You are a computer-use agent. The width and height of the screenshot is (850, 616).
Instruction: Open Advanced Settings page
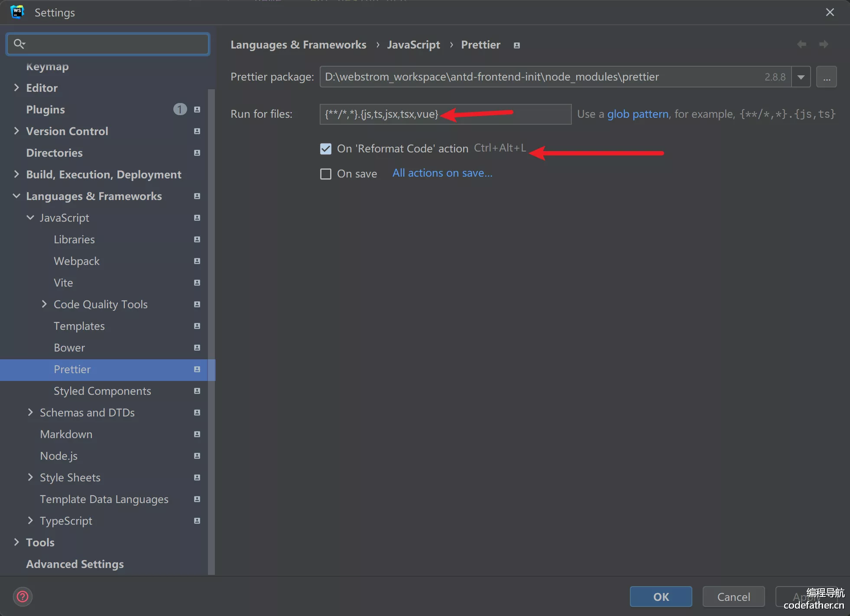75,564
